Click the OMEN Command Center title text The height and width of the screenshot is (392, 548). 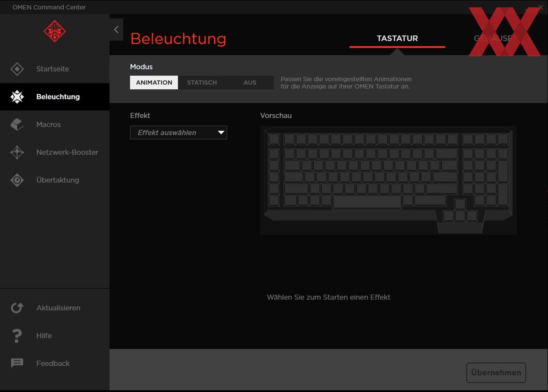[49, 7]
